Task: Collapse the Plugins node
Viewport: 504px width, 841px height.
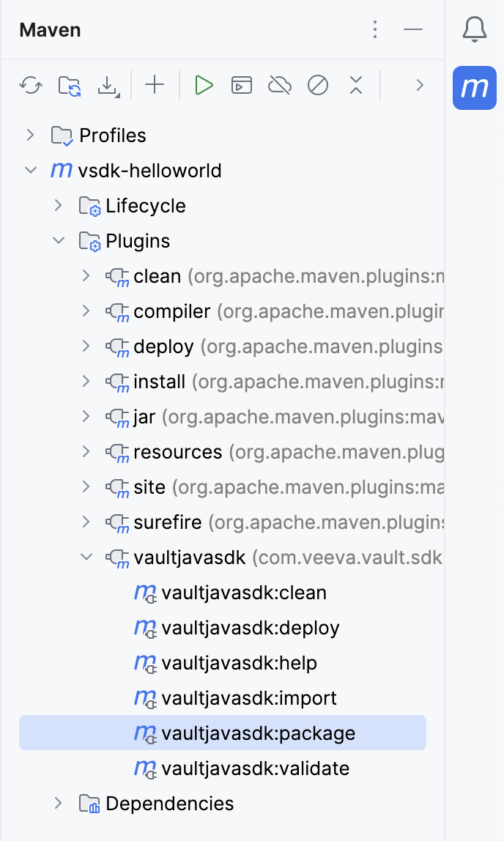Action: [59, 240]
